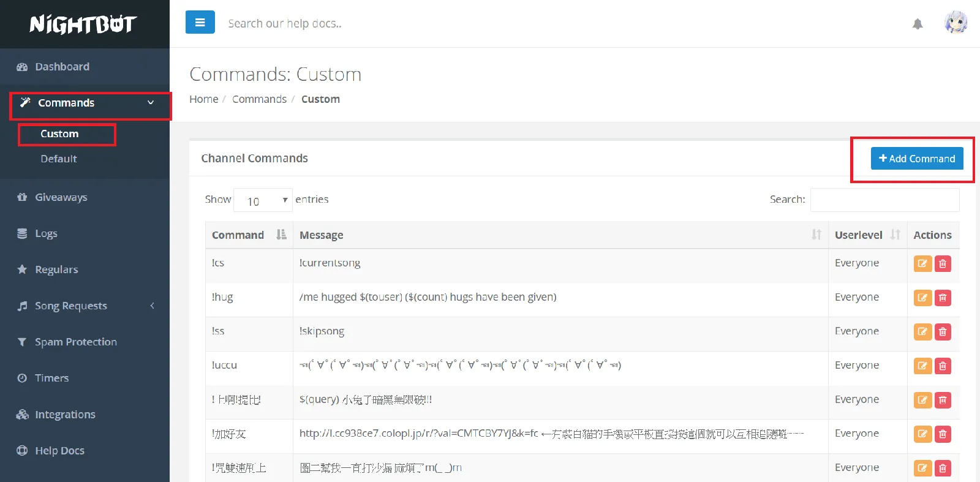Go to Spam Protection section
Screen dimensions: 980x482
tap(75, 342)
